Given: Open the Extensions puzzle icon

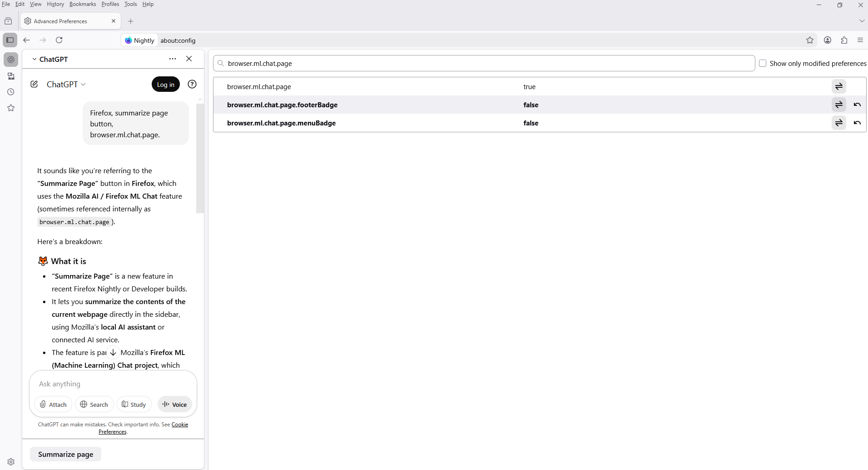Looking at the screenshot, I should (x=844, y=40).
